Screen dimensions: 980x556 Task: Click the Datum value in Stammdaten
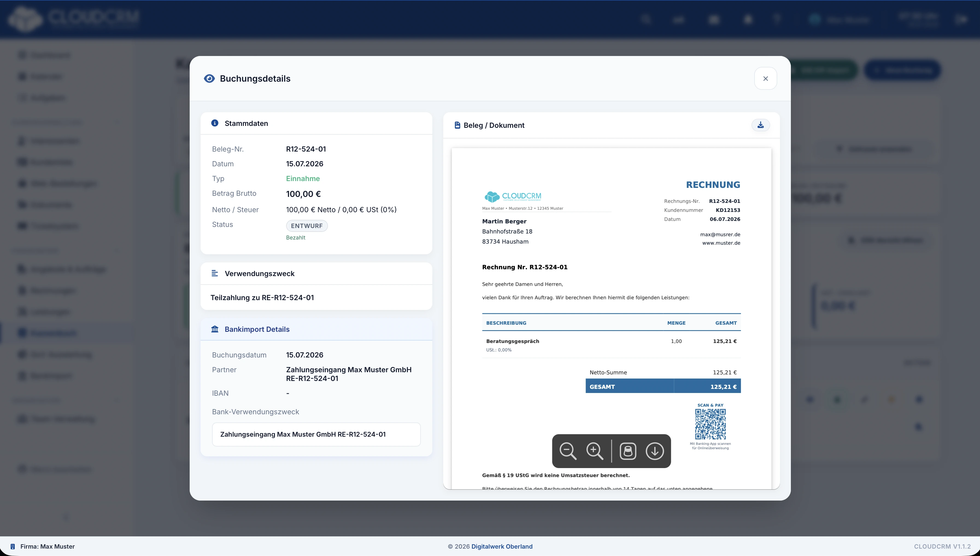pyautogui.click(x=304, y=164)
